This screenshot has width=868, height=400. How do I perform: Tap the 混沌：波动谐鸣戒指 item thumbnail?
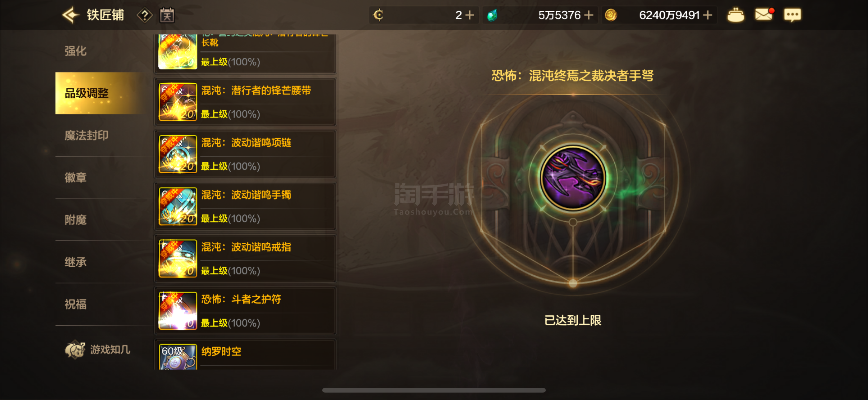178,259
